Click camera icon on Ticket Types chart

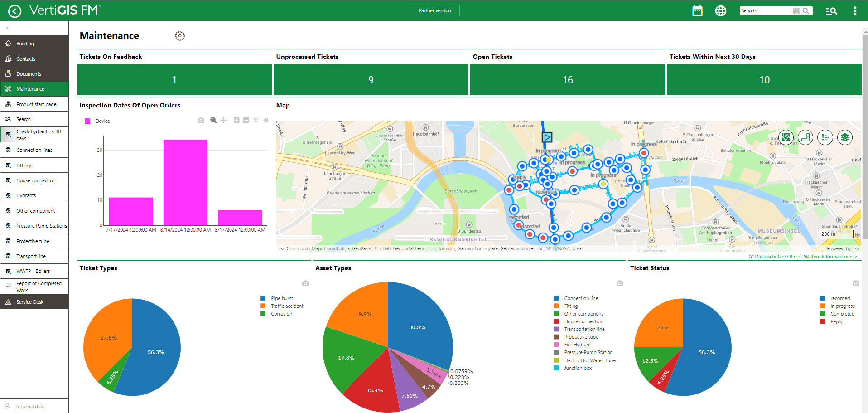click(305, 283)
